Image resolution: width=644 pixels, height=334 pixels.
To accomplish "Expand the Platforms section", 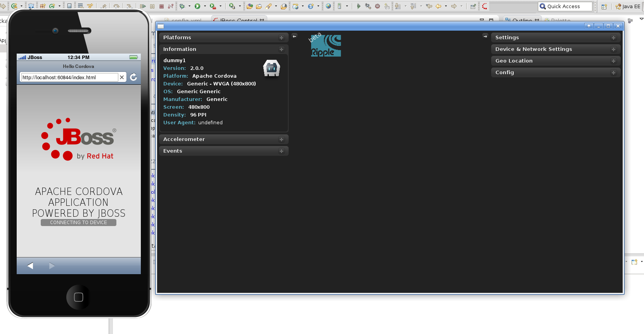I will click(x=223, y=38).
